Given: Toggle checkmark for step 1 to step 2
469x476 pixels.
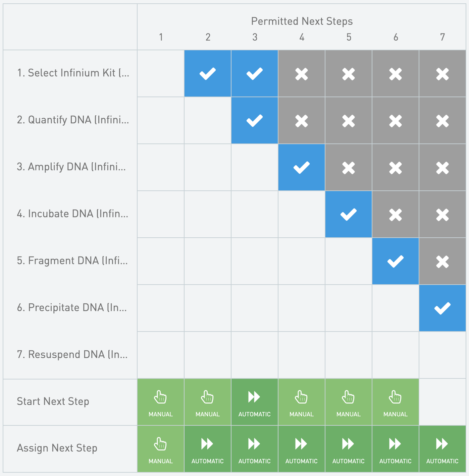Looking at the screenshot, I should [208, 73].
